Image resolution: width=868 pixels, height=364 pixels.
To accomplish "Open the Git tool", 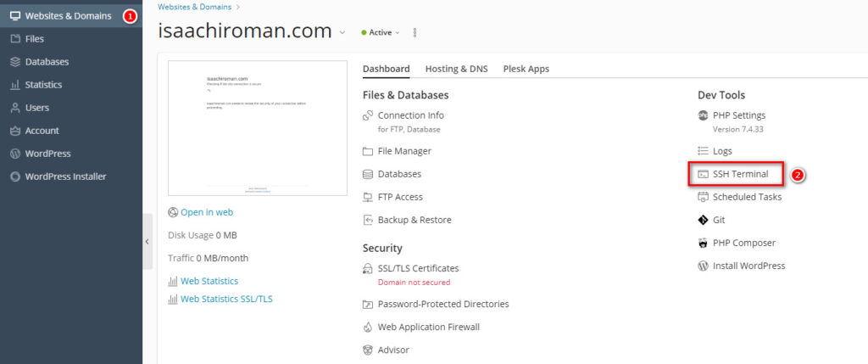I will point(719,220).
